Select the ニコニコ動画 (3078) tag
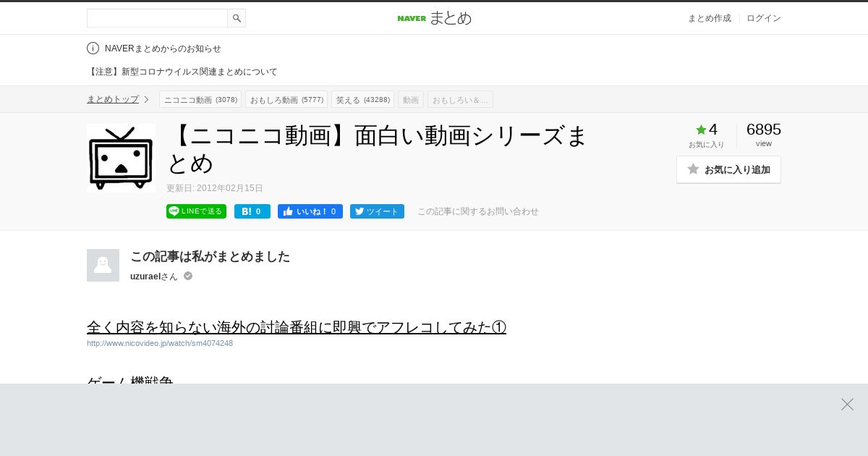 coord(200,99)
